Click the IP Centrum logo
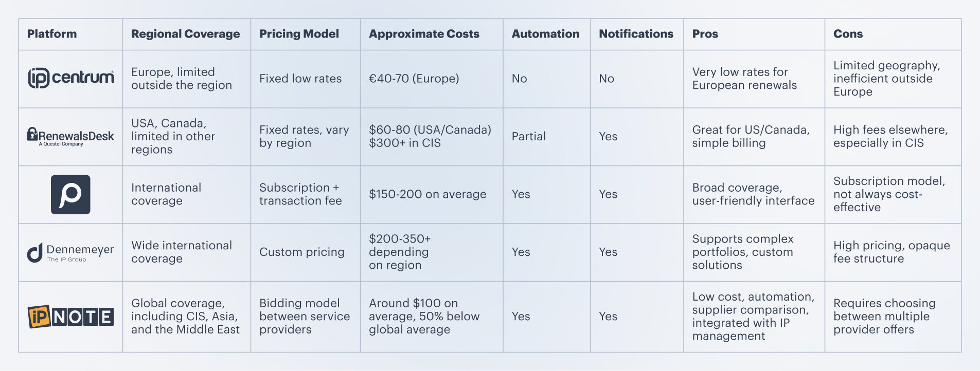Screen dimensions: 980x371 (70, 78)
